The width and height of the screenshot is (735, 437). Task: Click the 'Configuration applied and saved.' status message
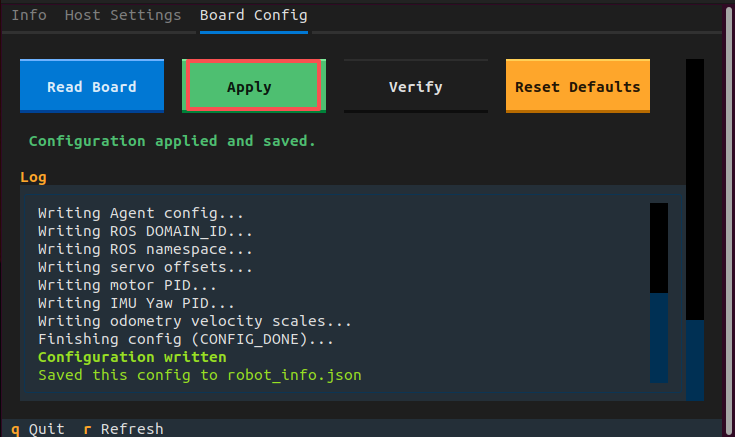(172, 141)
